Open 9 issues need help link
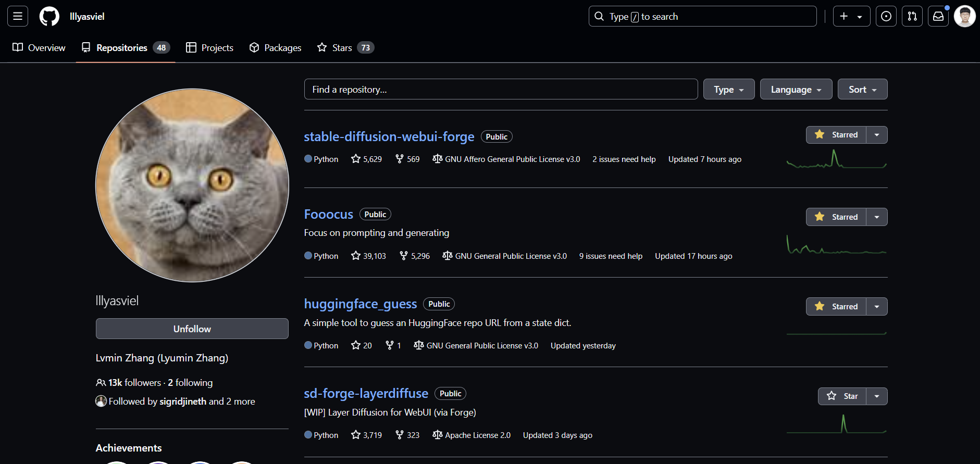This screenshot has width=980, height=464. [611, 256]
